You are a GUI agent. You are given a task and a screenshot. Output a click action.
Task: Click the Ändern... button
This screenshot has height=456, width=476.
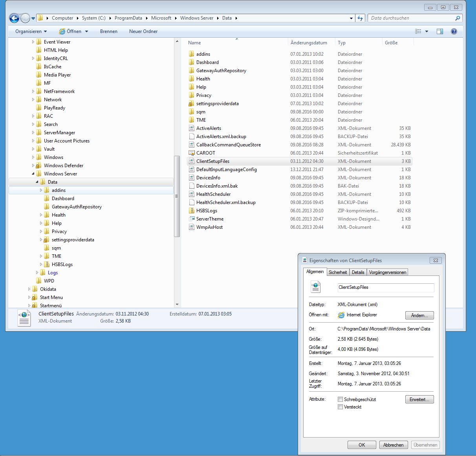(419, 316)
